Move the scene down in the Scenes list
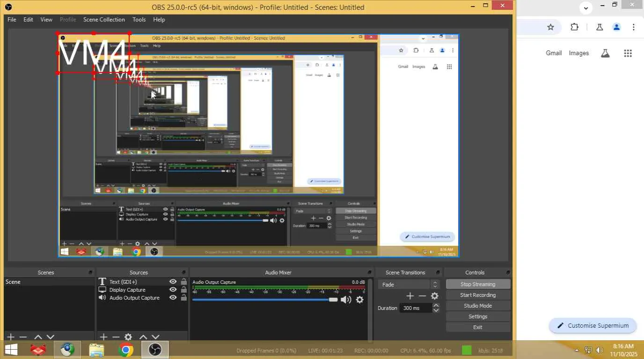This screenshot has width=644, height=359. coord(51,337)
